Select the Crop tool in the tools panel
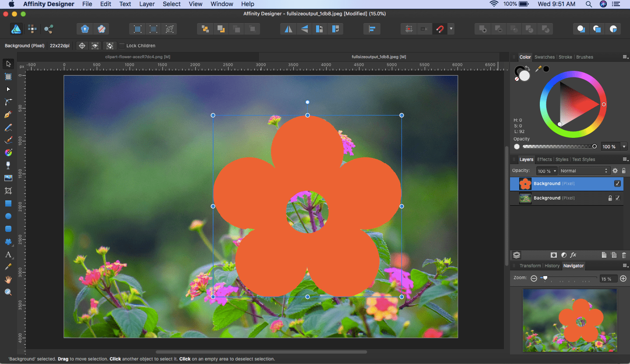Screen dimensions: 630x364 click(8, 191)
